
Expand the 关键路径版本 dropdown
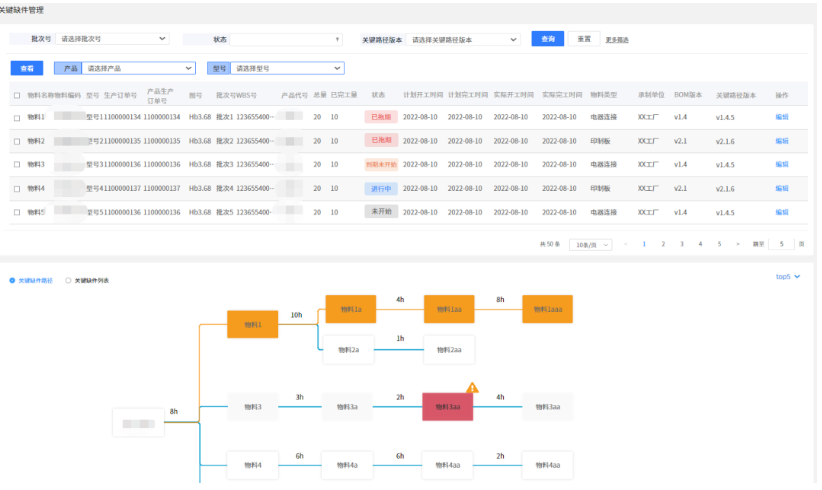click(x=465, y=40)
